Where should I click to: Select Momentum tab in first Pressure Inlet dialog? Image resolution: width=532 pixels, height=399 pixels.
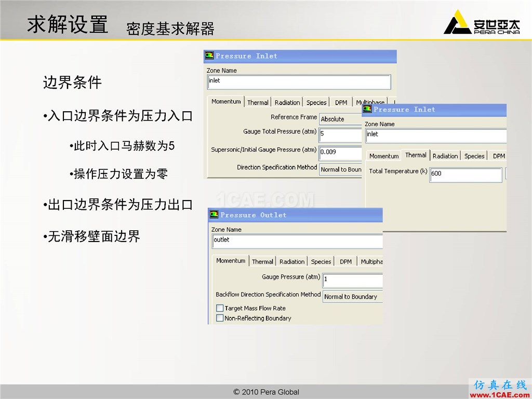coord(226,101)
